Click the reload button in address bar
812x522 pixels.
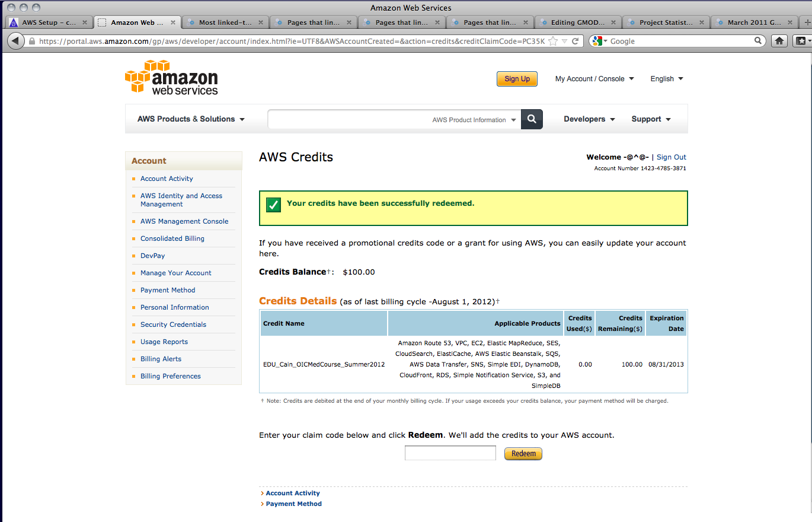point(576,41)
